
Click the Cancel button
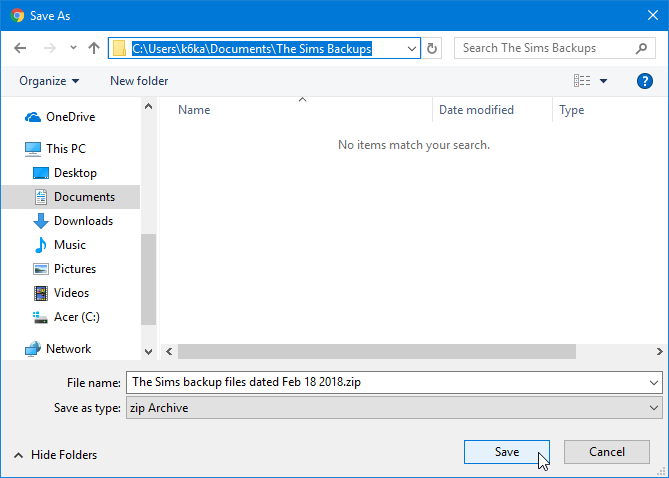pyautogui.click(x=607, y=452)
